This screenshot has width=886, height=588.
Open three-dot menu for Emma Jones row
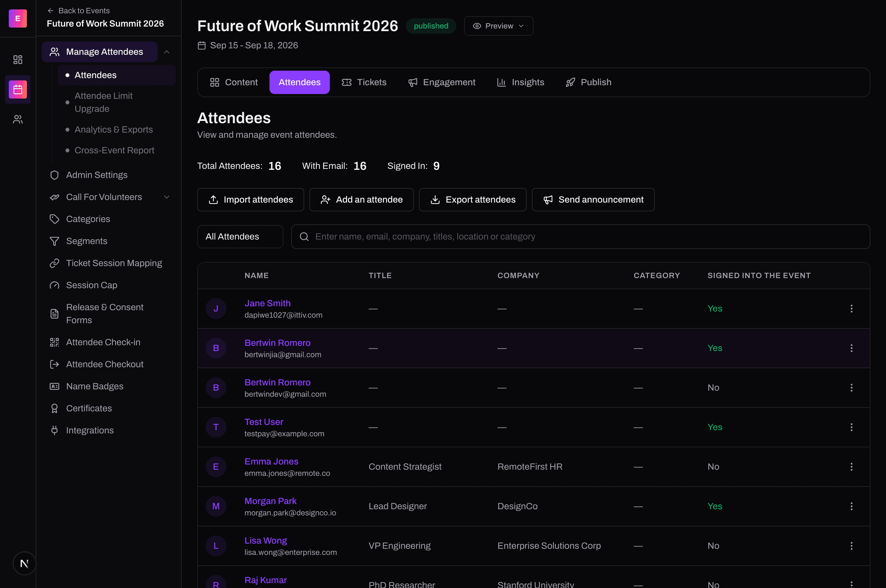851,467
